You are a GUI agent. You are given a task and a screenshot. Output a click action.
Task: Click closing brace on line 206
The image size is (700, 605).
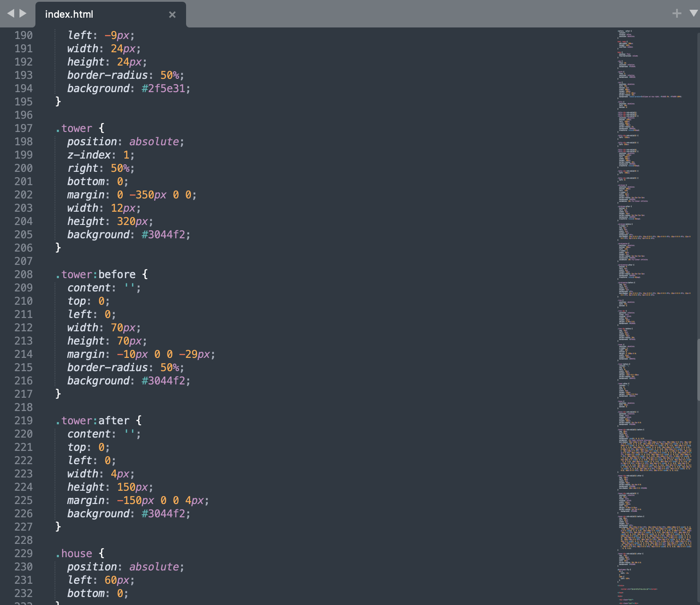coord(58,248)
